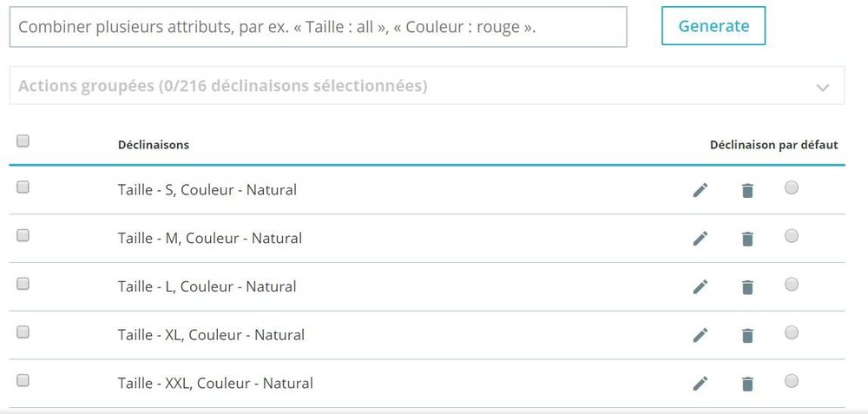The width and height of the screenshot is (868, 414).
Task: Set Taille XXL Natural as default
Action: point(792,380)
